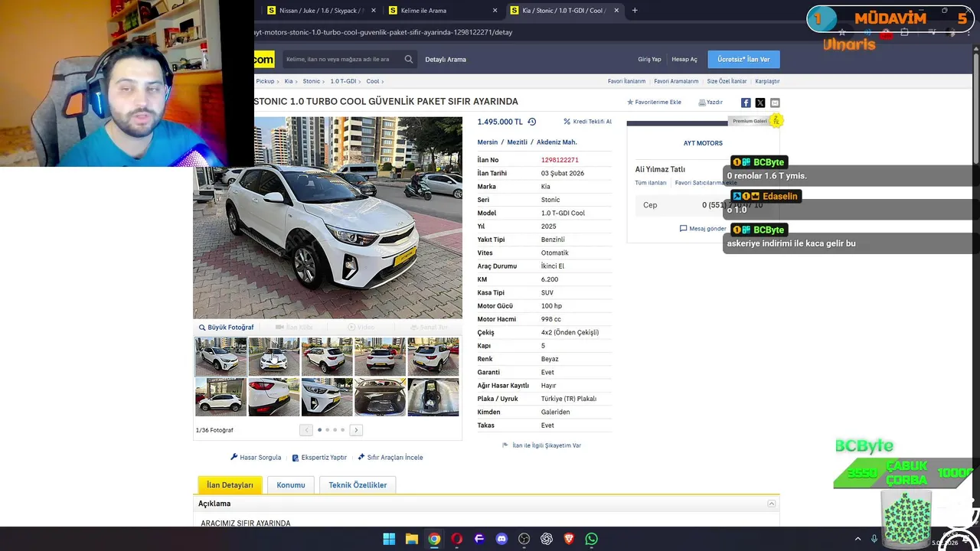
Task: Open Detaylı Arama link
Action: pos(446,59)
